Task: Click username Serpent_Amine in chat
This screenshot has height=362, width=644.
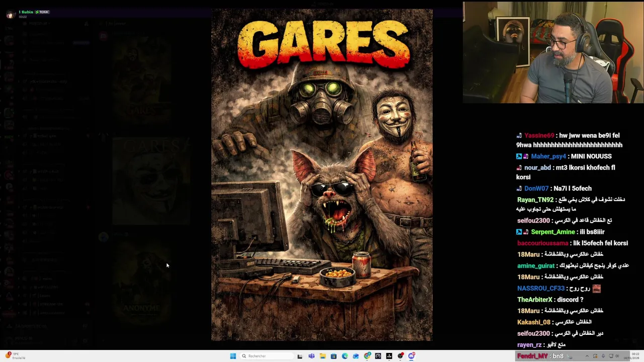Action: (x=552, y=232)
